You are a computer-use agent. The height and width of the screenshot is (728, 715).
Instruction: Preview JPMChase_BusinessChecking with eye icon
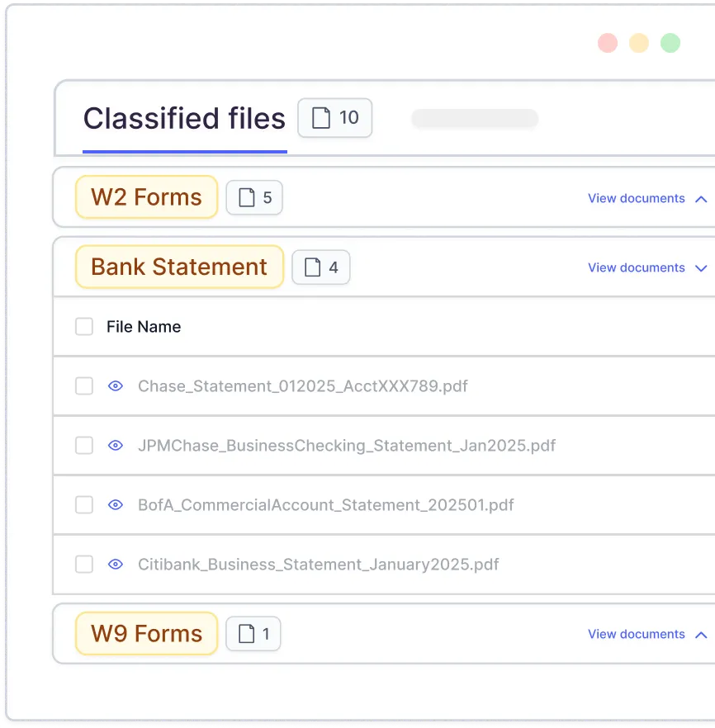click(x=116, y=445)
